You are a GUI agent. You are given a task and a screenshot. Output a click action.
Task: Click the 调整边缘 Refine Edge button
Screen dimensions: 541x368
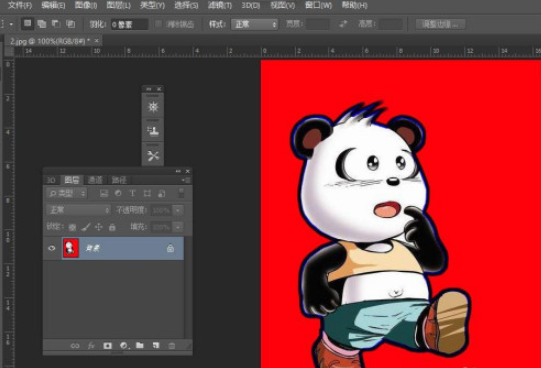point(440,24)
